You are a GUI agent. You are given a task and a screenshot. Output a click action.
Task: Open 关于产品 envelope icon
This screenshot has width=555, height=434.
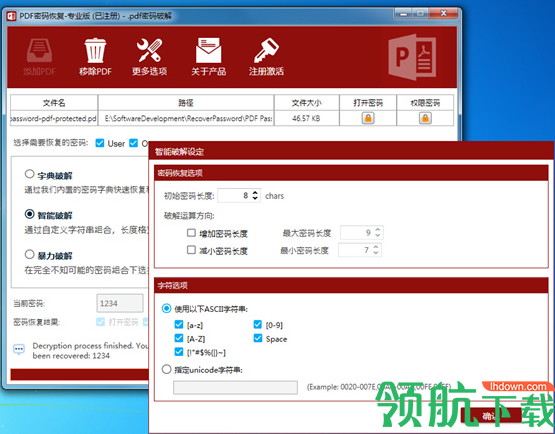click(x=208, y=50)
